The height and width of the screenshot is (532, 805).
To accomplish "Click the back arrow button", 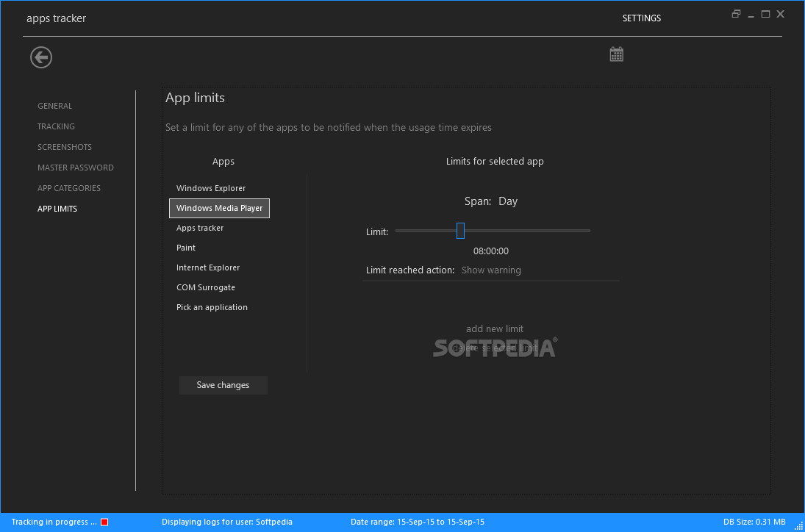I will point(41,57).
